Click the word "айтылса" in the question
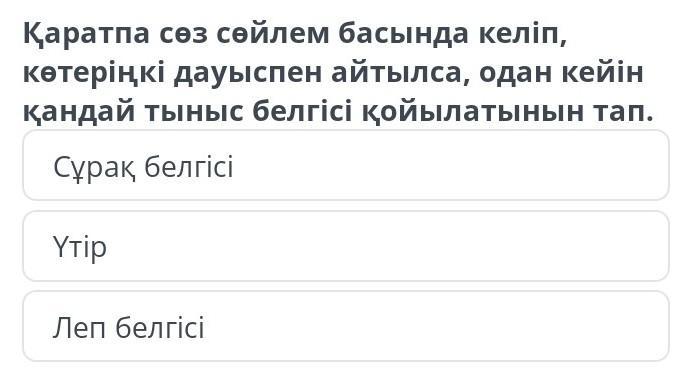Screen dimensions: 684x372 click(396, 73)
